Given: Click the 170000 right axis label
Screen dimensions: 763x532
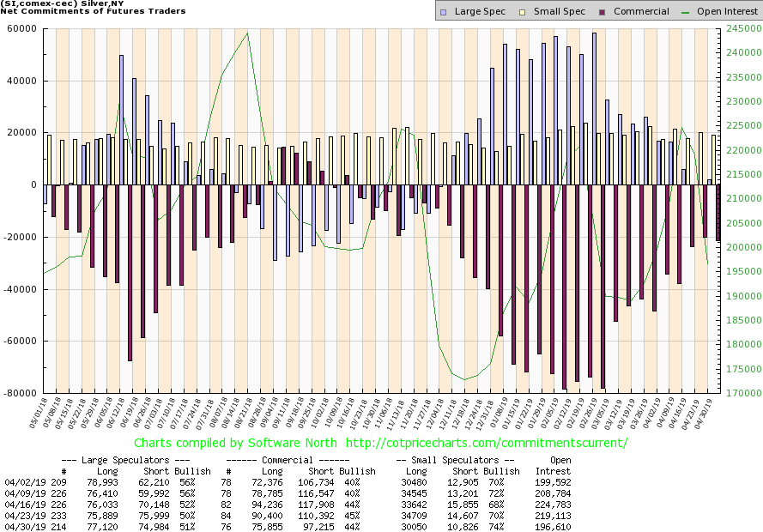Looking at the screenshot, I should 742,394.
